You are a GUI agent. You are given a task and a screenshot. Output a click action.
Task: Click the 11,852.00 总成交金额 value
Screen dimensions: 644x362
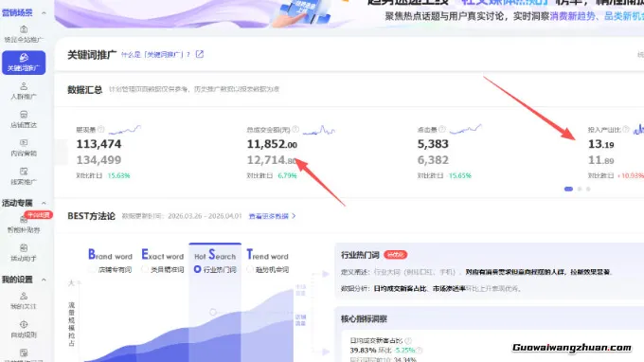point(272,144)
